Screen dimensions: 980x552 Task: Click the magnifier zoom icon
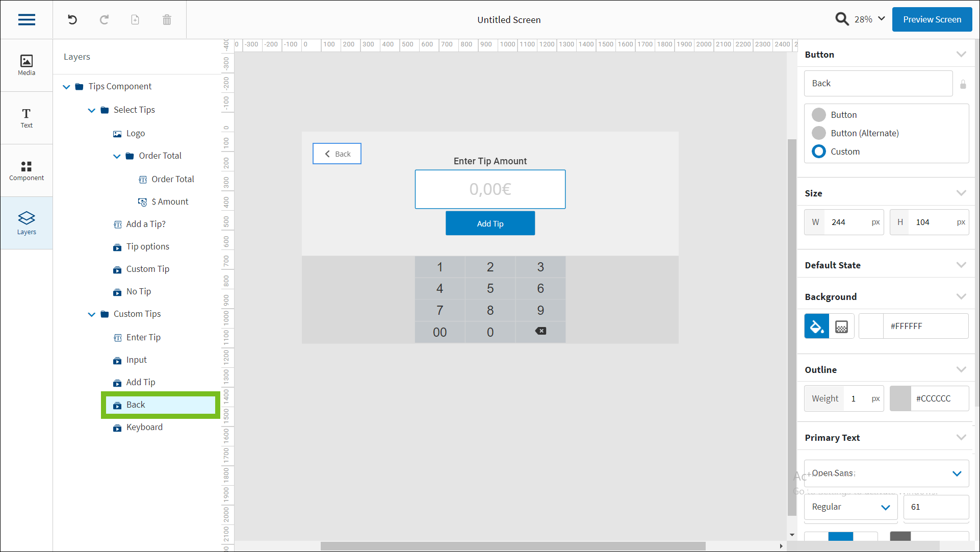point(841,19)
